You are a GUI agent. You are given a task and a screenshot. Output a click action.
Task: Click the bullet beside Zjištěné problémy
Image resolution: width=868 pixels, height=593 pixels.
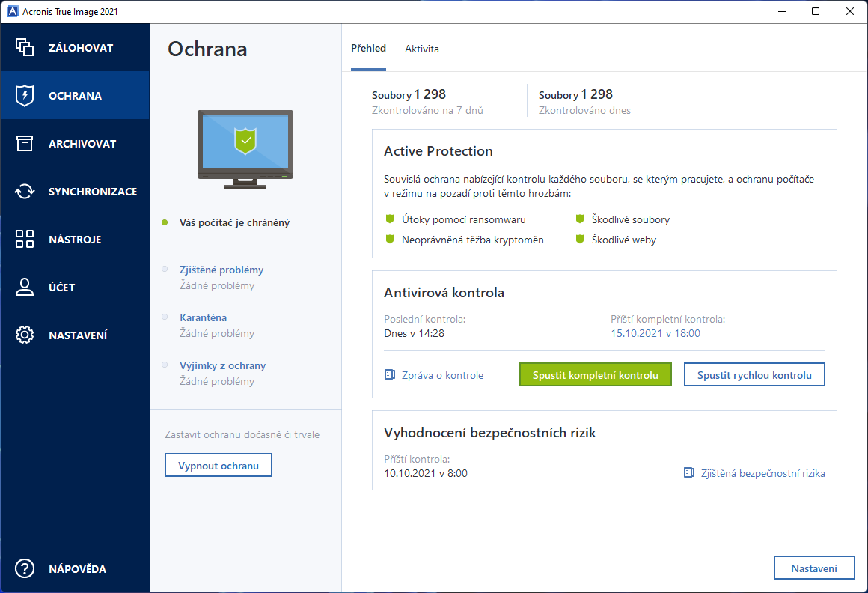click(x=165, y=269)
